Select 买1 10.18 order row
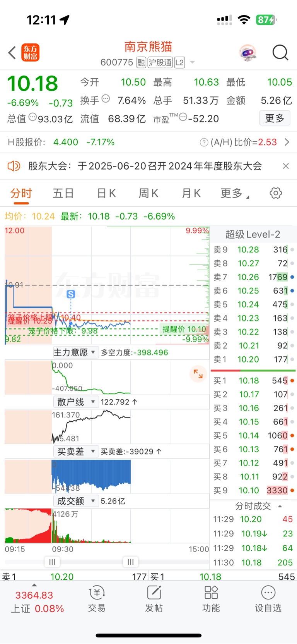Screen dimensions: 297x644 (254, 381)
